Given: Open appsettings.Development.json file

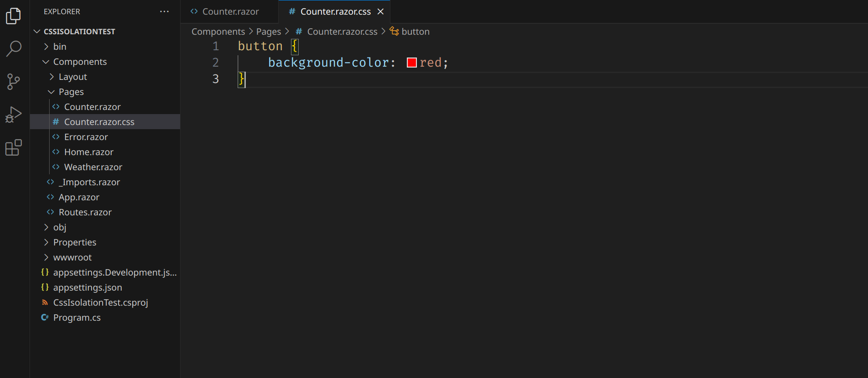Looking at the screenshot, I should tap(105, 272).
